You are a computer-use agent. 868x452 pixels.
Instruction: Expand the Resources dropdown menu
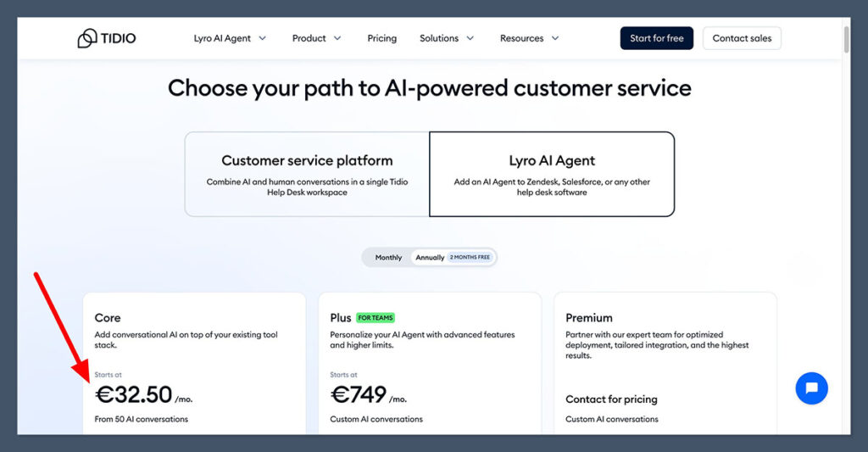(529, 38)
